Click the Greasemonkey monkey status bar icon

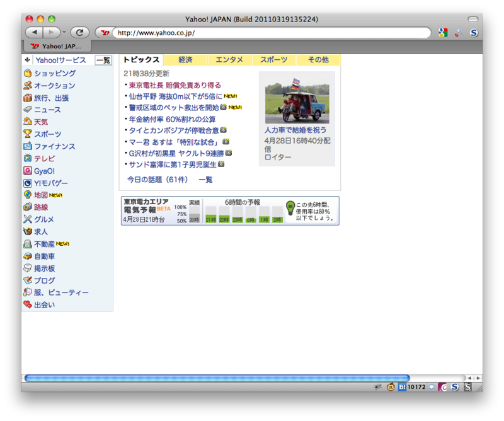tap(391, 387)
